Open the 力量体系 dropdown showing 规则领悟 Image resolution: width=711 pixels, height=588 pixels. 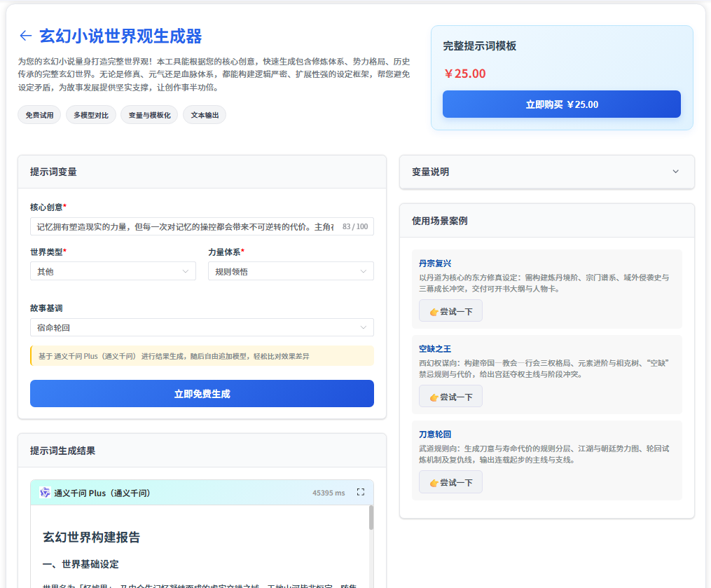290,271
